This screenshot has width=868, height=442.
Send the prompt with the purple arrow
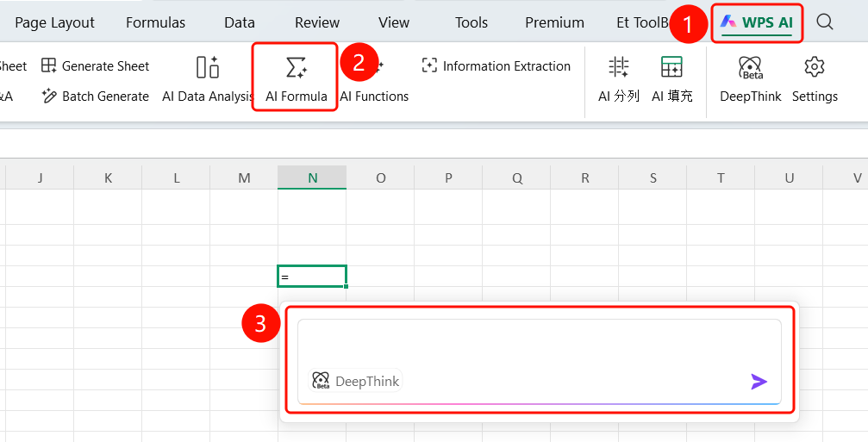click(x=759, y=381)
